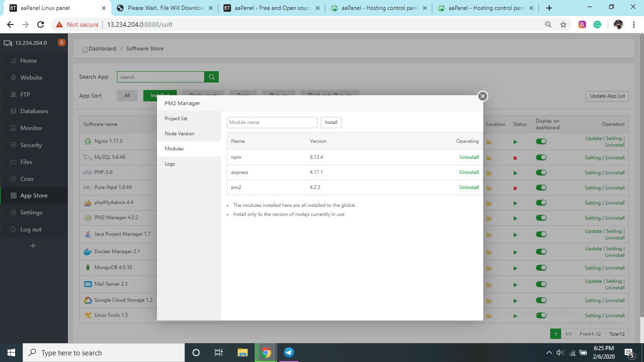The height and width of the screenshot is (362, 644).
Task: Click the phpMyAdmin green running status icon
Action: click(x=515, y=203)
